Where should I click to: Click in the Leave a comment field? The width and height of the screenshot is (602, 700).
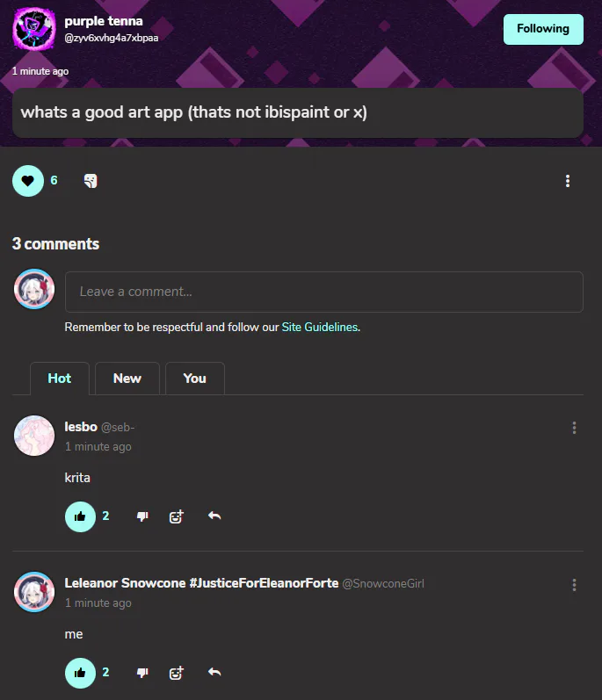[x=323, y=292]
